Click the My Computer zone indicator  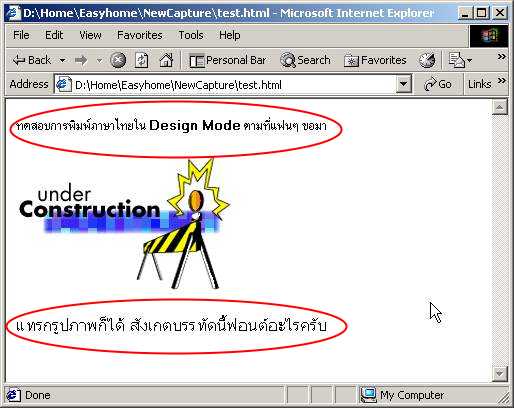[x=402, y=395]
